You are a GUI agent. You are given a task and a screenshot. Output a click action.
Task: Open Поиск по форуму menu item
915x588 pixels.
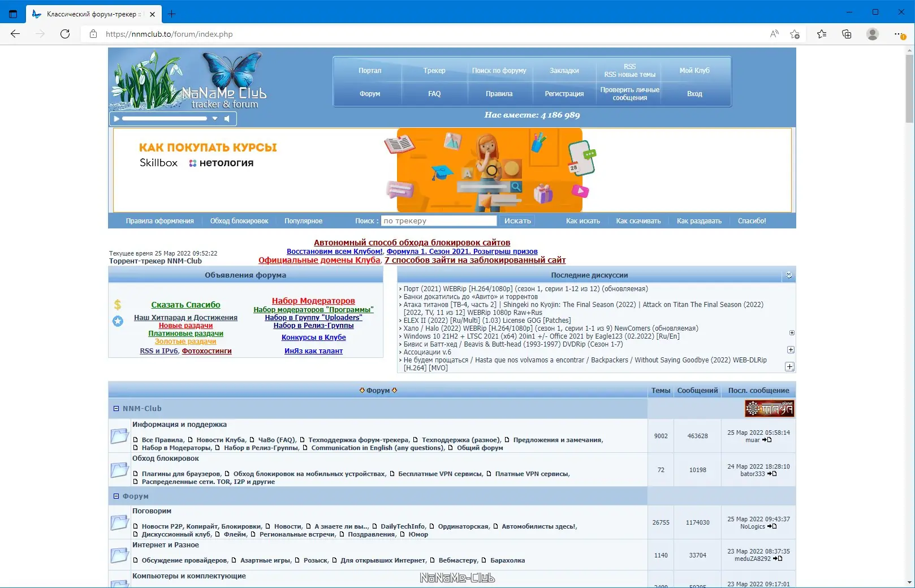tap(499, 71)
